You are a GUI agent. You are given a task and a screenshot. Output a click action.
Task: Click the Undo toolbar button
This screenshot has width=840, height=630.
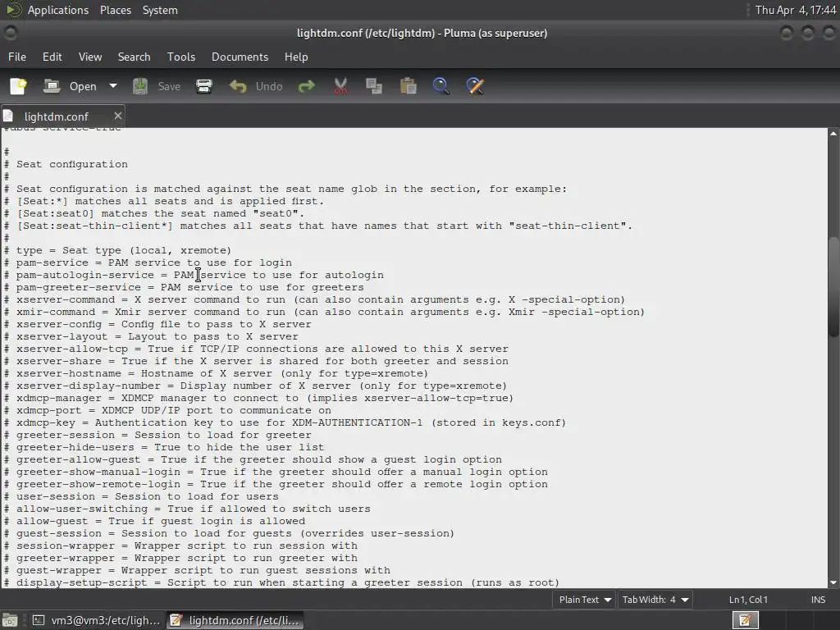(x=256, y=86)
